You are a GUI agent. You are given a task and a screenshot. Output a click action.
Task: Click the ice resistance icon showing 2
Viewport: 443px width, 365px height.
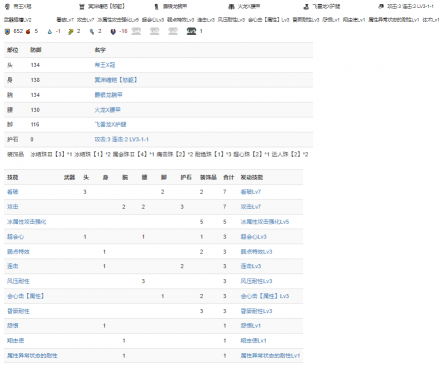pyautogui.click(x=92, y=31)
